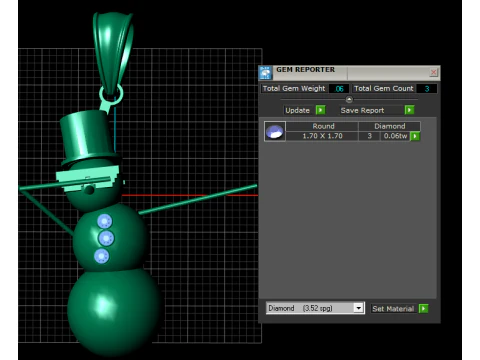The height and width of the screenshot is (360, 480).
Task: Click the green arrow next to Set Material
Action: (x=423, y=308)
